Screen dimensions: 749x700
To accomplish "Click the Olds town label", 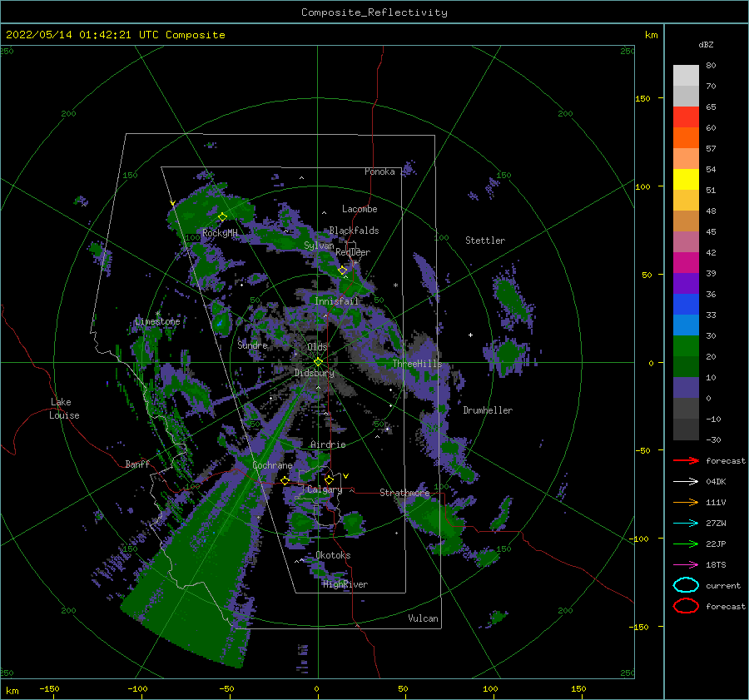I will [317, 347].
